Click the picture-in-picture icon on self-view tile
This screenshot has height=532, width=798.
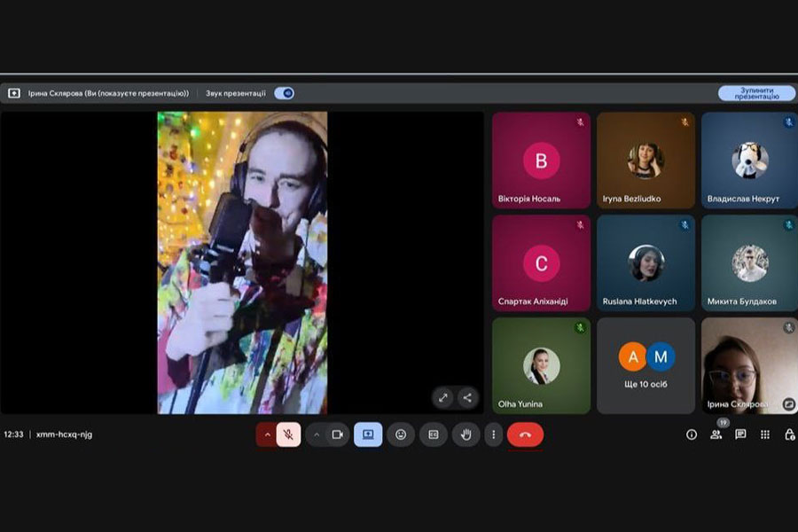789,404
